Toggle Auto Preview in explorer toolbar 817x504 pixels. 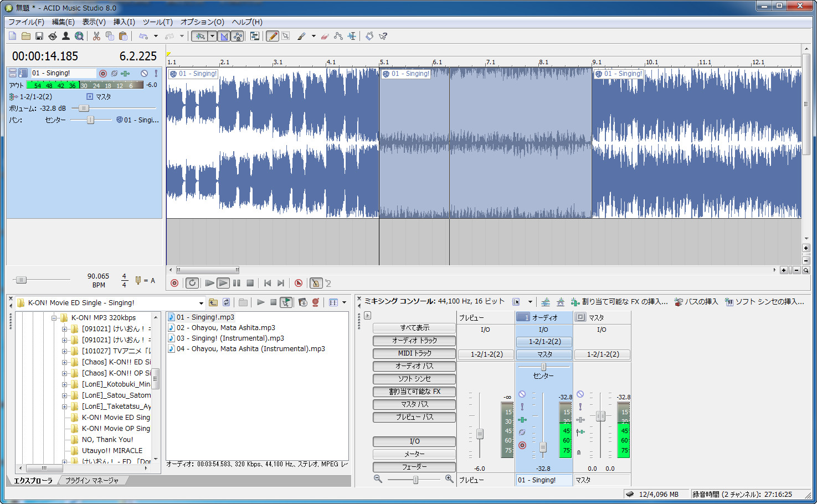point(286,302)
